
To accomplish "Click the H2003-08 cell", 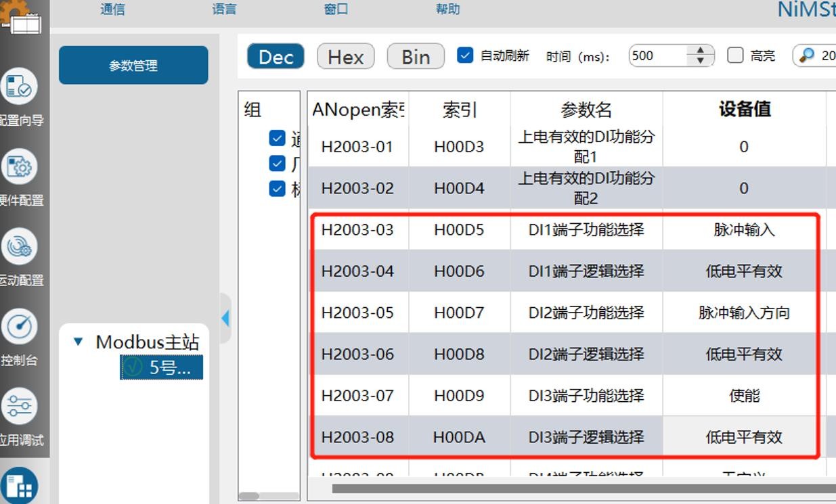I will coord(358,437).
